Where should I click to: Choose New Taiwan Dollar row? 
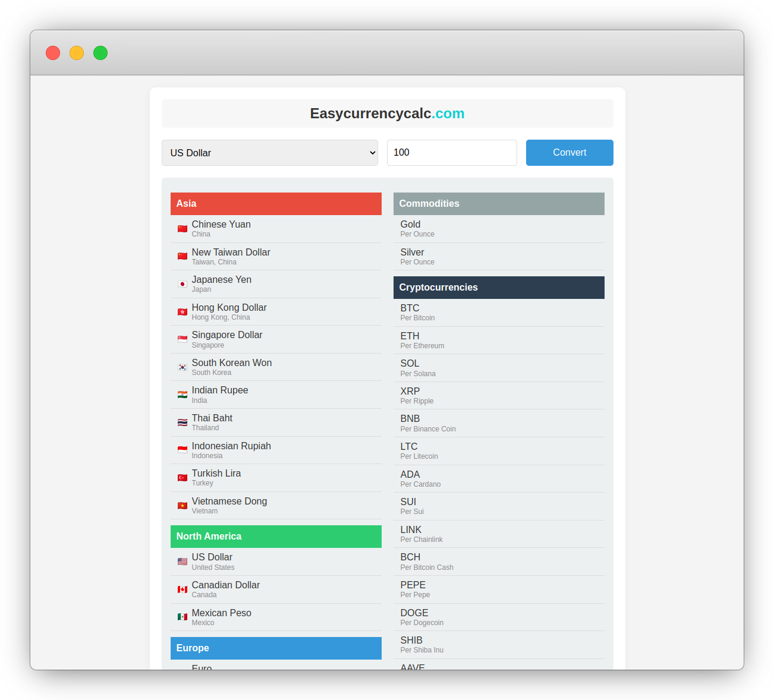pos(276,257)
